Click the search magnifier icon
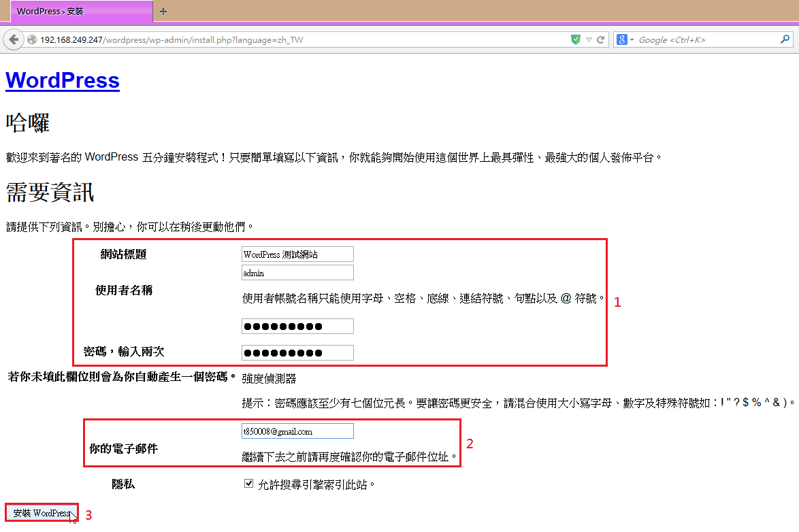Screen dimensions: 799x532 [785, 39]
